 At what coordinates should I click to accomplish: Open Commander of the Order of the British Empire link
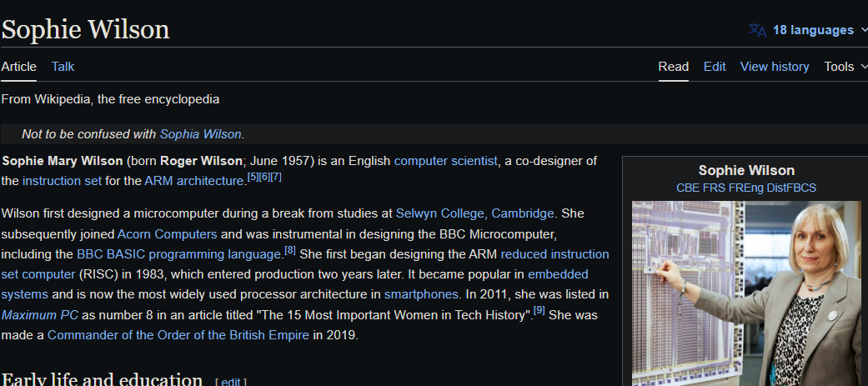pyautogui.click(x=178, y=336)
